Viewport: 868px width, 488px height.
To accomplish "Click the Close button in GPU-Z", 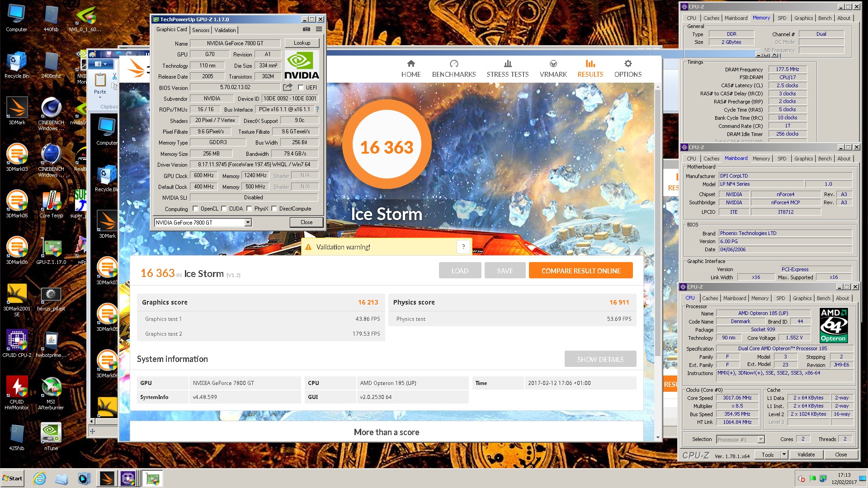I will pyautogui.click(x=306, y=222).
